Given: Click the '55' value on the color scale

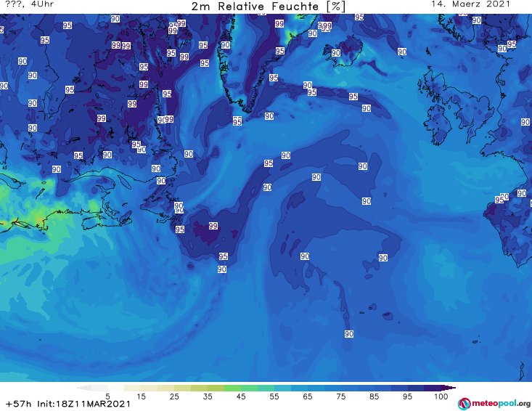Looking at the screenshot, I should point(274,396).
